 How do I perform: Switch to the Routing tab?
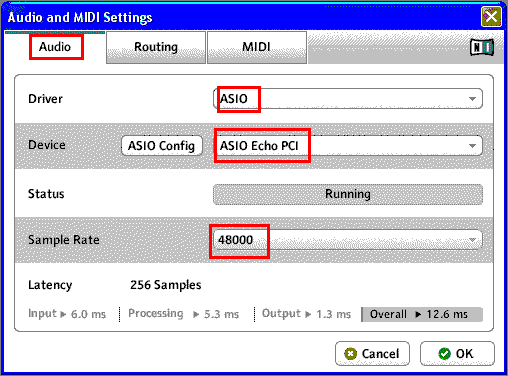[x=156, y=47]
